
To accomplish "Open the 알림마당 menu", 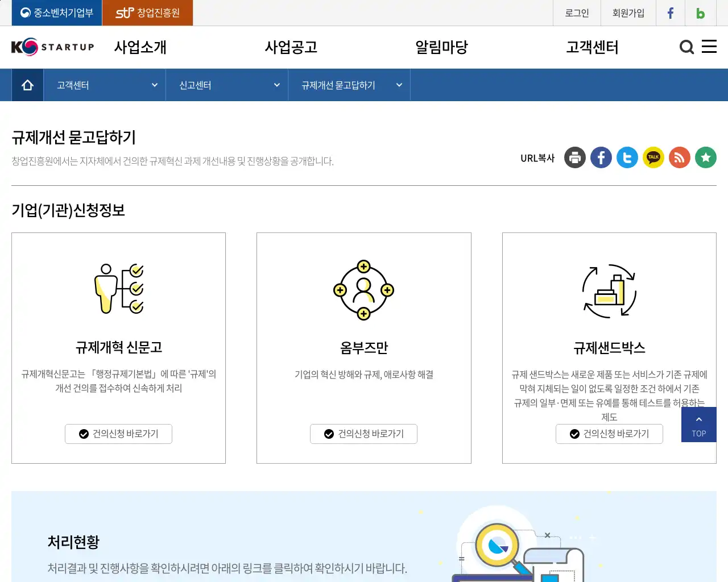I will tap(441, 47).
